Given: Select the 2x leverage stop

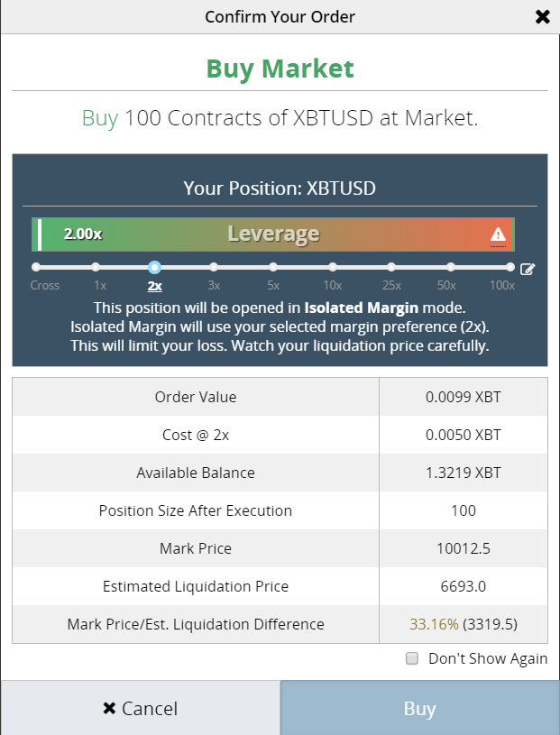Looking at the screenshot, I should coord(154,267).
